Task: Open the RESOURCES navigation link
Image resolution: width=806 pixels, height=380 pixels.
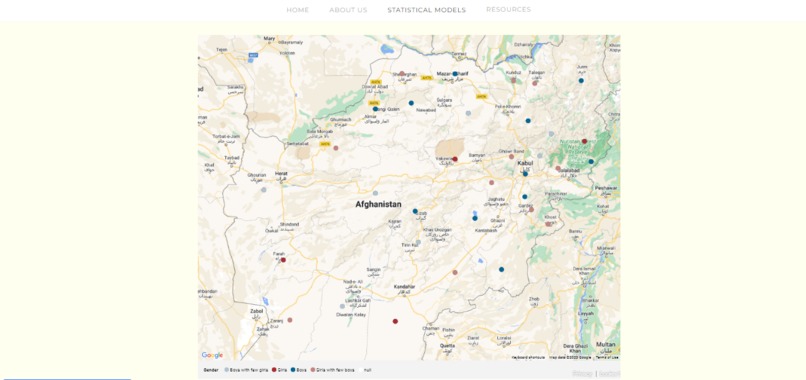Action: point(508,9)
